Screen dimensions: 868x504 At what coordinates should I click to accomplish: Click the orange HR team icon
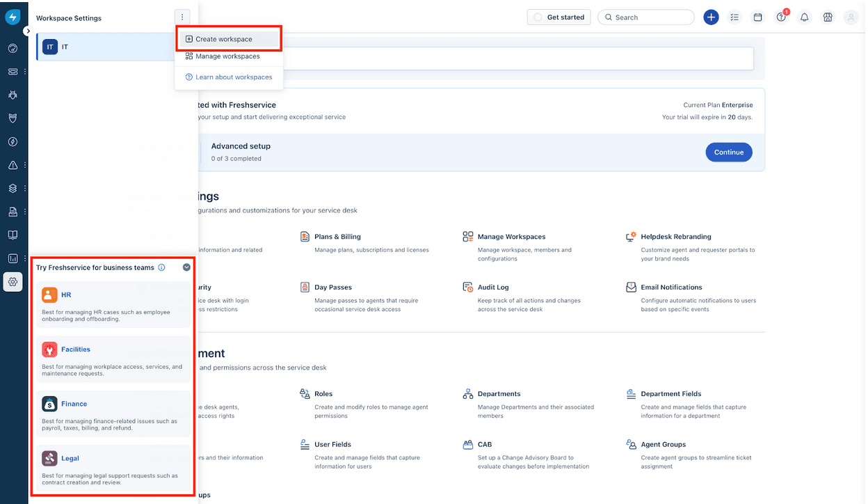click(x=49, y=295)
